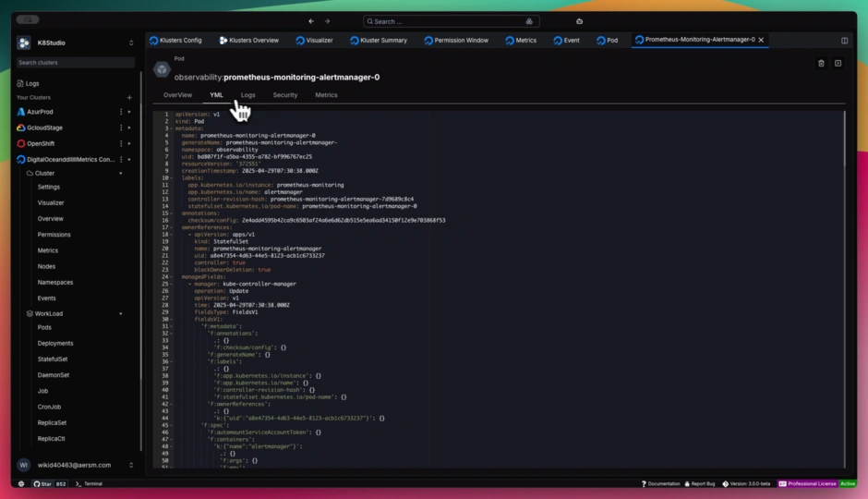
Task: Open the Permission Window tab
Action: coord(456,41)
